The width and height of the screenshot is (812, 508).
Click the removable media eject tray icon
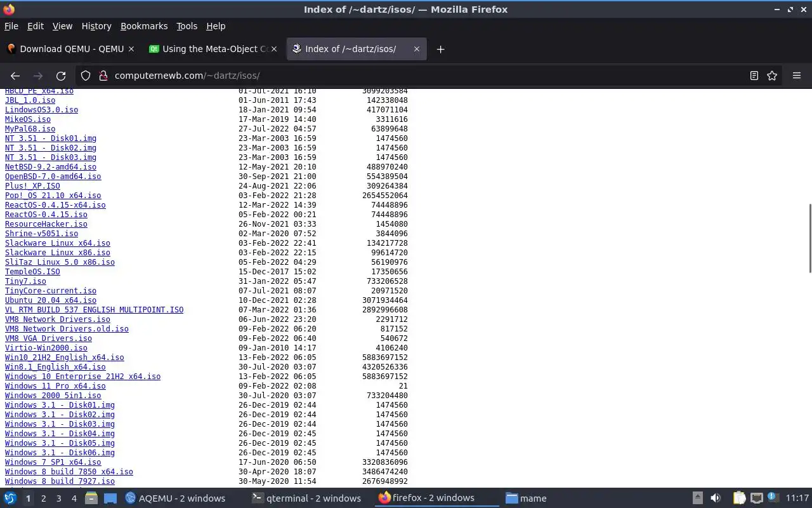pos(697,498)
